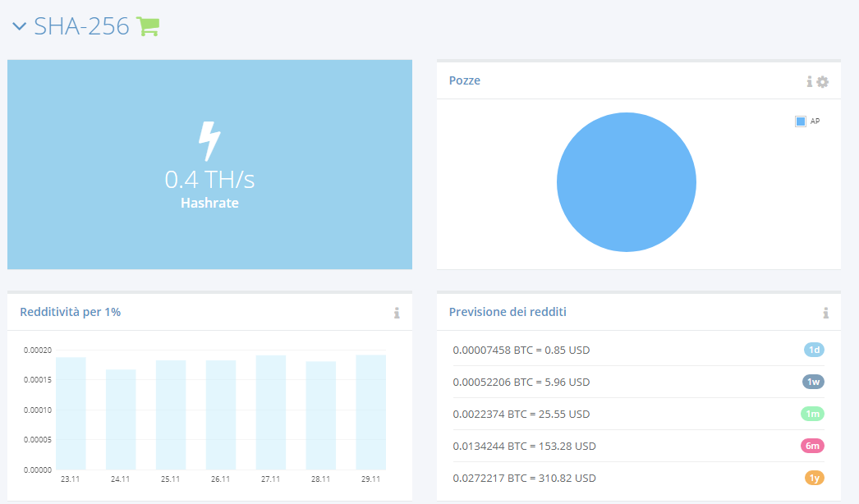
Task: Click the 0.4 TH/s hashrate value
Action: [209, 180]
